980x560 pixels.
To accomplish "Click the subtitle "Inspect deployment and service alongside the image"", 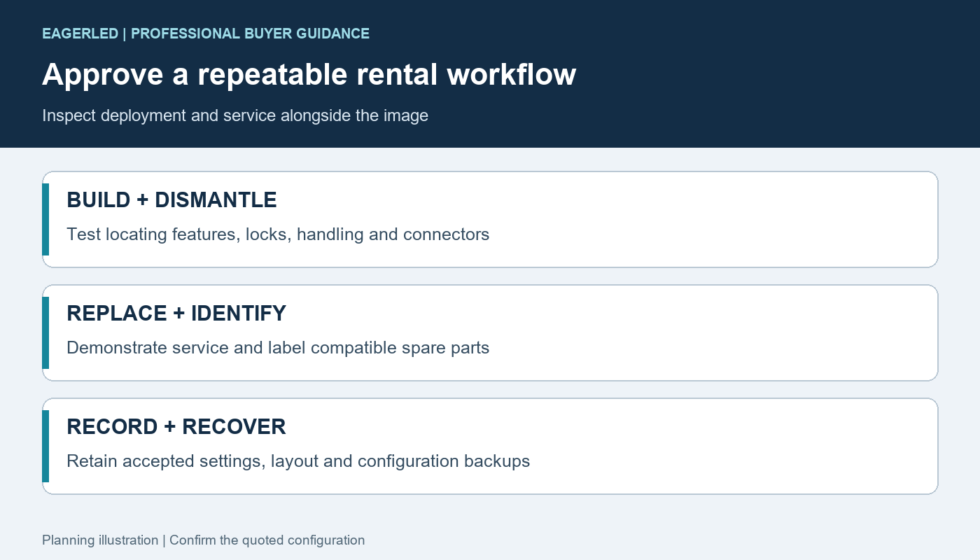I will 235,115.
